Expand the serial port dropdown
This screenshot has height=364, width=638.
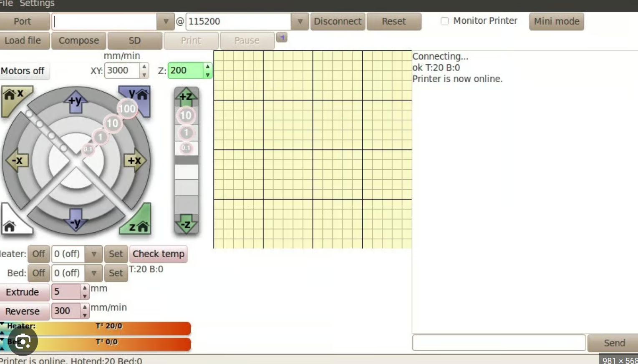pos(166,22)
